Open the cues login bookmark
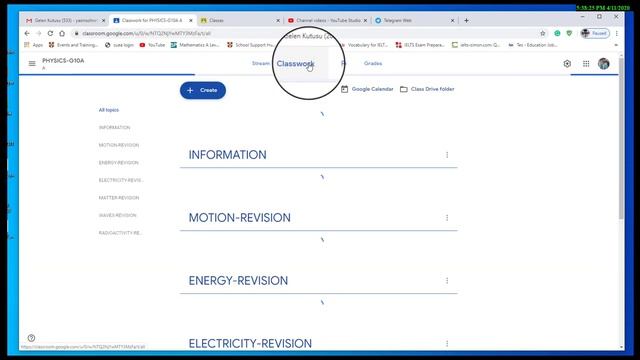This screenshot has width=640, height=360. pyautogui.click(x=119, y=45)
